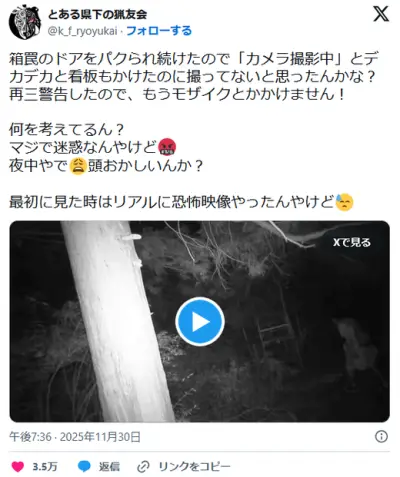Click the 3.5万 likes count
The height and width of the screenshot is (477, 400).
[x=45, y=466]
